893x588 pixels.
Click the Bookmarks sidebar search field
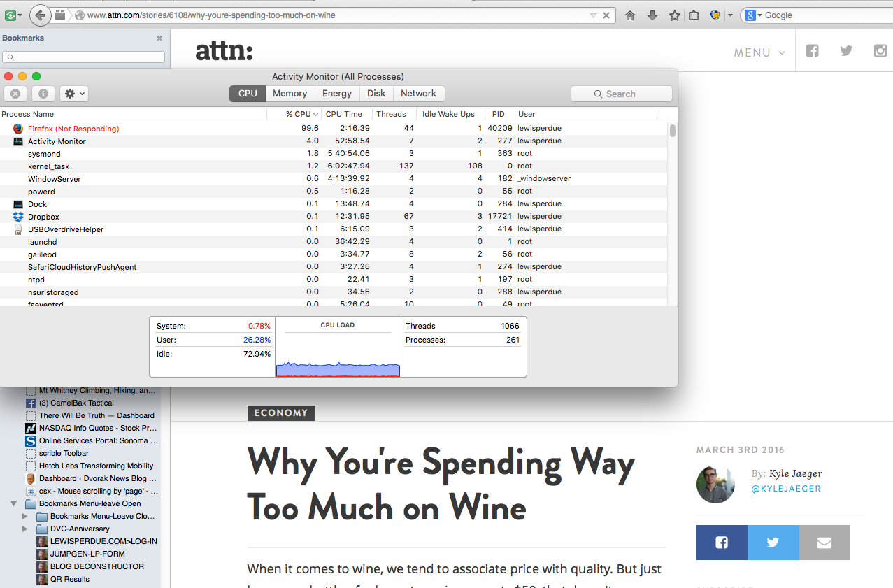(84, 57)
